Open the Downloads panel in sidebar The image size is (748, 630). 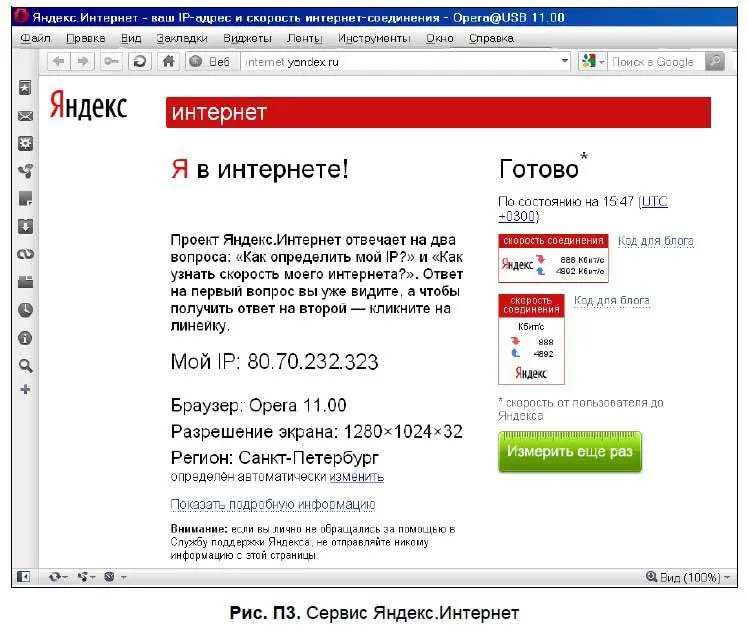(x=26, y=226)
